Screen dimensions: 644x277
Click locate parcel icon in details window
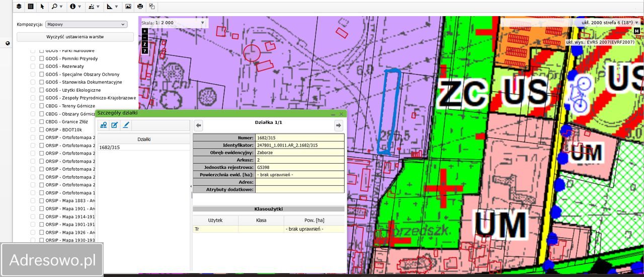click(x=103, y=125)
